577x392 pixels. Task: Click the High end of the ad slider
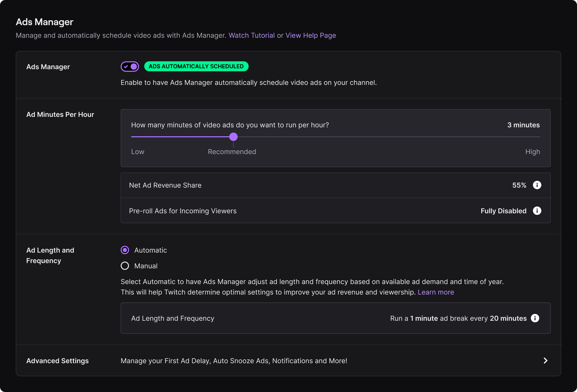pyautogui.click(x=538, y=137)
